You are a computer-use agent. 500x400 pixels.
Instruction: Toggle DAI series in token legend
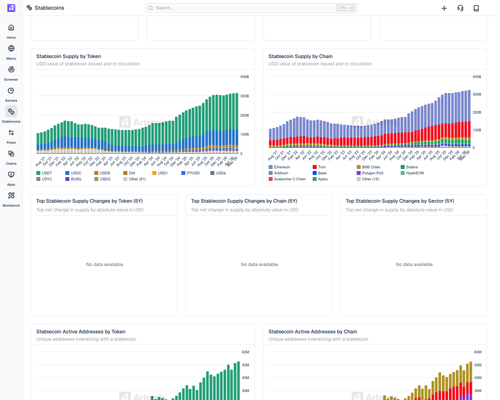129,173
